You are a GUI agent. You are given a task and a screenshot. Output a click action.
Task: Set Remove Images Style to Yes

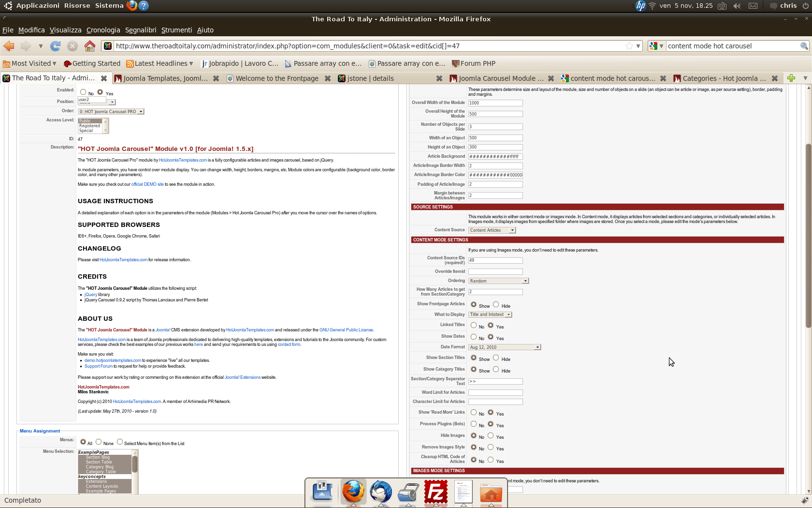[491, 447]
